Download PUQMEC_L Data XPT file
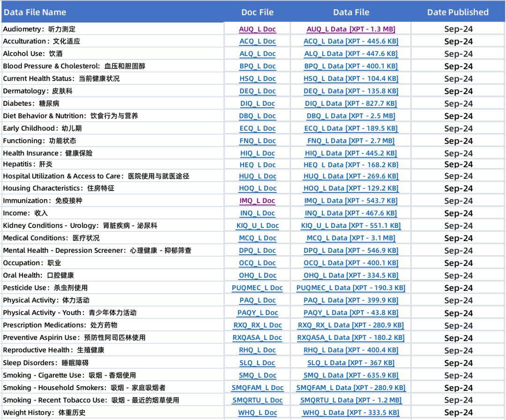The height and width of the screenshot is (420, 506). pos(351,288)
